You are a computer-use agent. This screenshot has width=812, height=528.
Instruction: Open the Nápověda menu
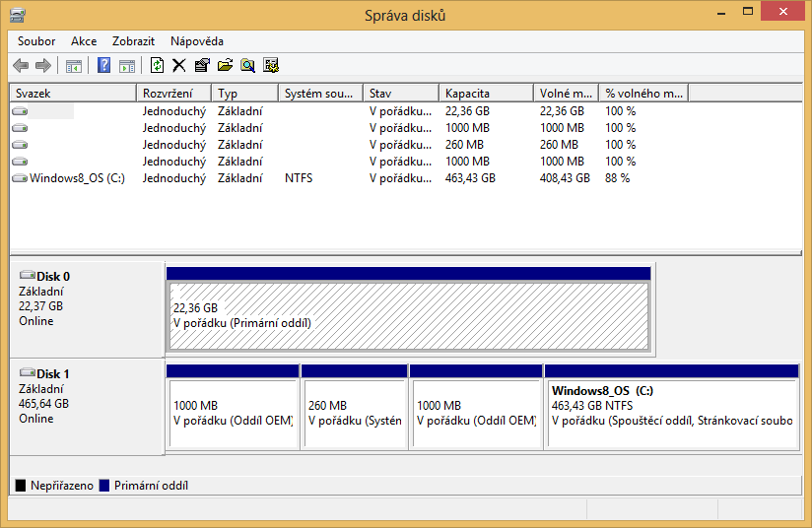197,41
